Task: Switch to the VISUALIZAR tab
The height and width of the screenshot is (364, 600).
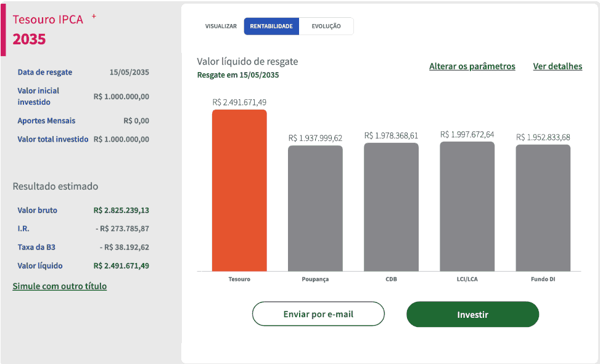Action: [x=221, y=26]
